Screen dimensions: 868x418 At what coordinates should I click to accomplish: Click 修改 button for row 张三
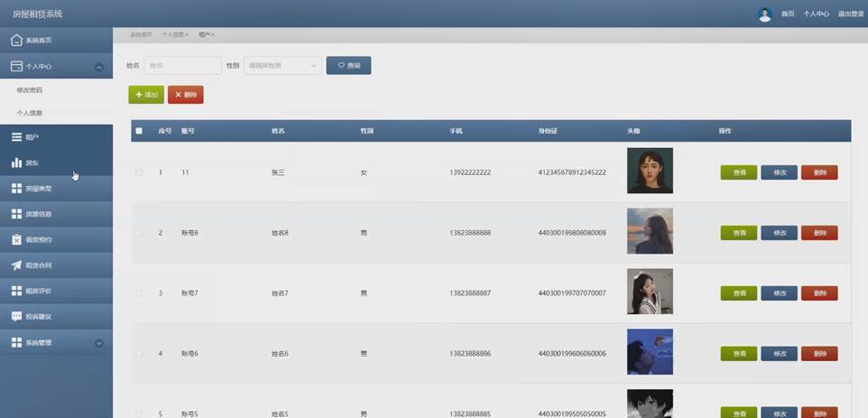click(x=779, y=172)
